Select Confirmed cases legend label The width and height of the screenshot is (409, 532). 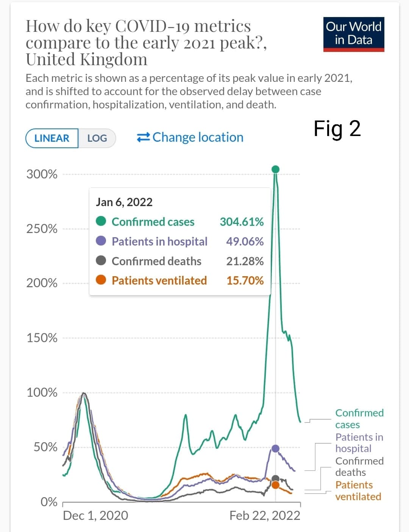359,418
